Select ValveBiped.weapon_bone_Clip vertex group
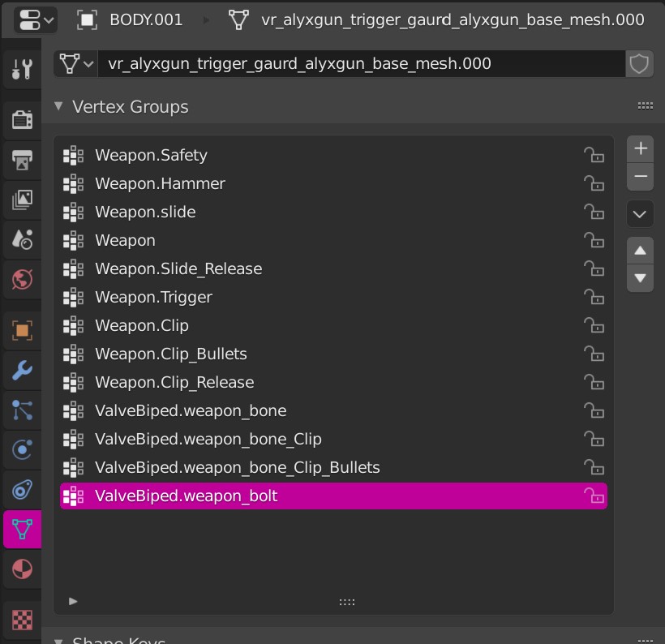665x644 pixels. pyautogui.click(x=333, y=440)
